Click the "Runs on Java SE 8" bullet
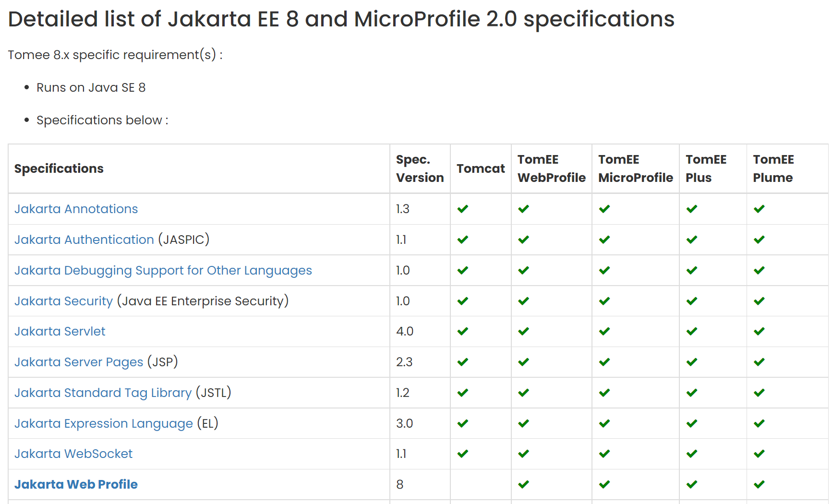This screenshot has height=504, width=833. 91,87
